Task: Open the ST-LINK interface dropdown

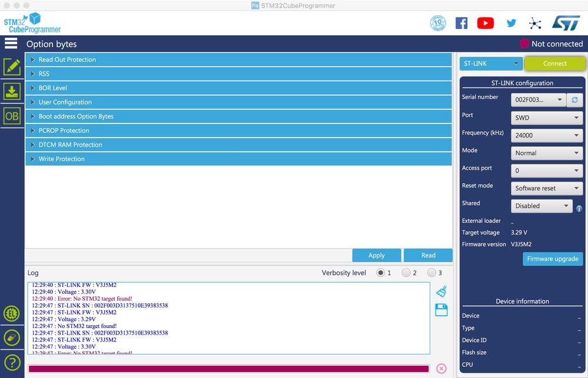Action: click(x=491, y=63)
